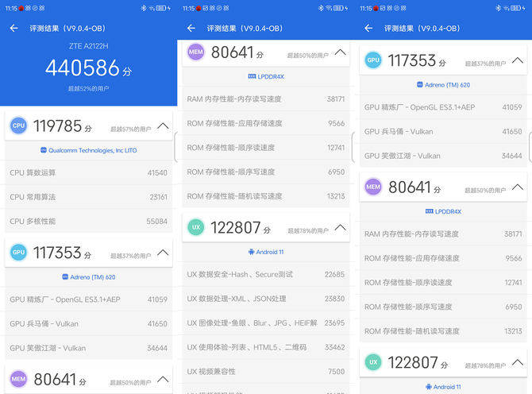
Task: Select ROM 随机读写速度 row in right screen
Action: pyautogui.click(x=443, y=331)
